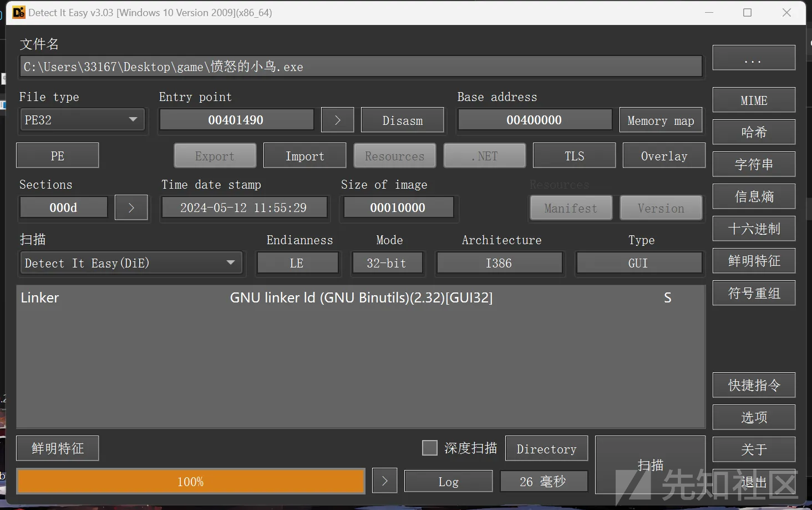
Task: Click 退出 to exit the program
Action: click(754, 482)
